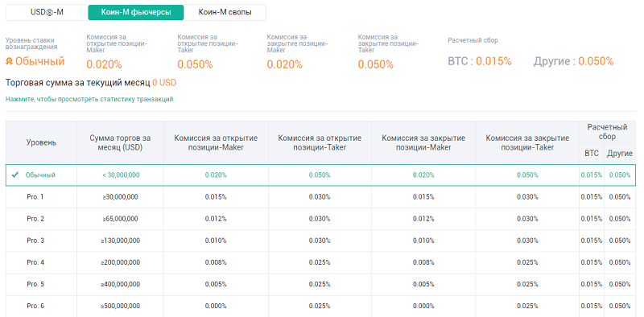This screenshot has width=644, height=317.
Task: Click the orange 0 USD monthly trading amount
Action: [164, 83]
